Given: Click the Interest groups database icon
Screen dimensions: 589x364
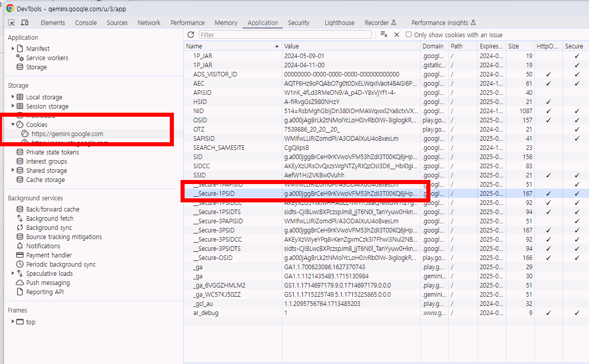Looking at the screenshot, I should 20,161.
